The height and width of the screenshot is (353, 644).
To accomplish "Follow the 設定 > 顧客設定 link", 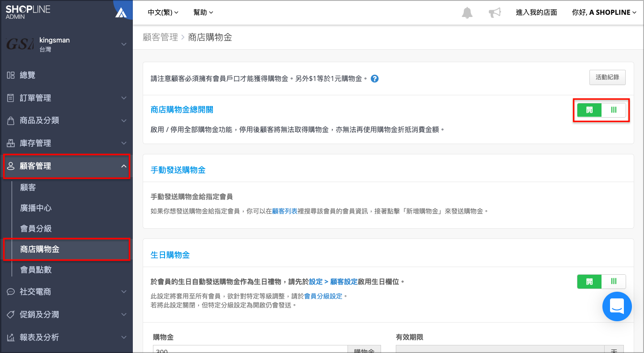I will (x=334, y=281).
